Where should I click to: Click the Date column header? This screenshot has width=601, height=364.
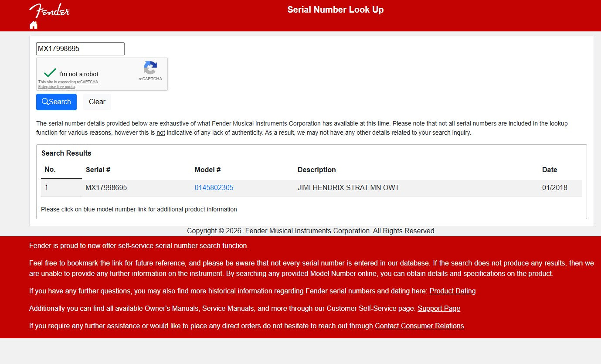550,170
